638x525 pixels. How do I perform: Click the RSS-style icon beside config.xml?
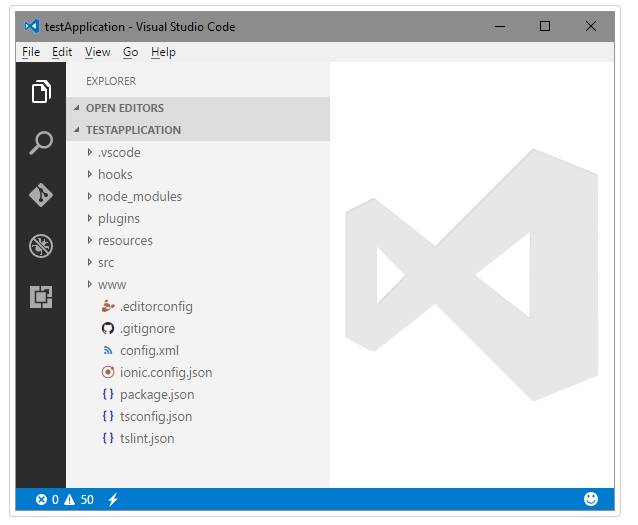[x=108, y=350]
